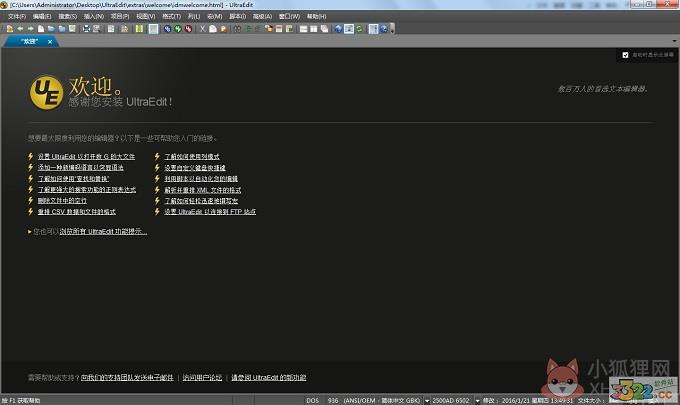Open the browse all UltraEdit power tips link

[x=103, y=232]
